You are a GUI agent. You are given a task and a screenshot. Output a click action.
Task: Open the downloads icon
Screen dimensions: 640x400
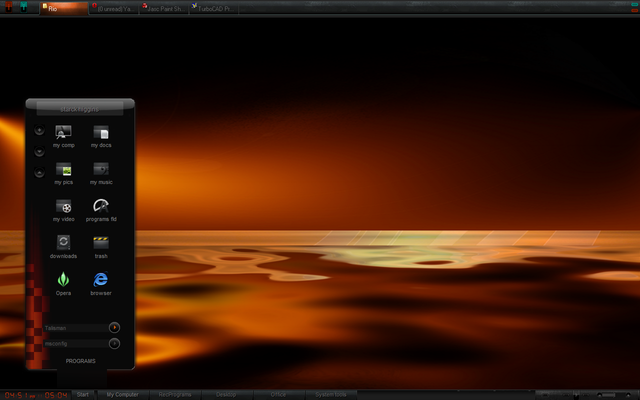(x=63, y=242)
